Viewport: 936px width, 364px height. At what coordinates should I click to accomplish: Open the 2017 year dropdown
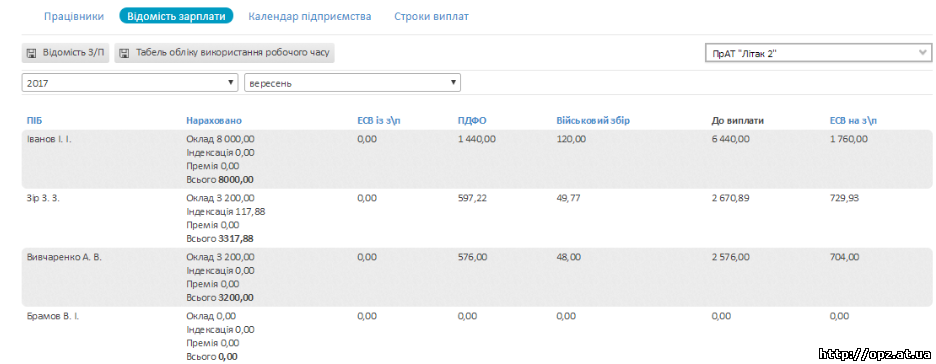[130, 83]
